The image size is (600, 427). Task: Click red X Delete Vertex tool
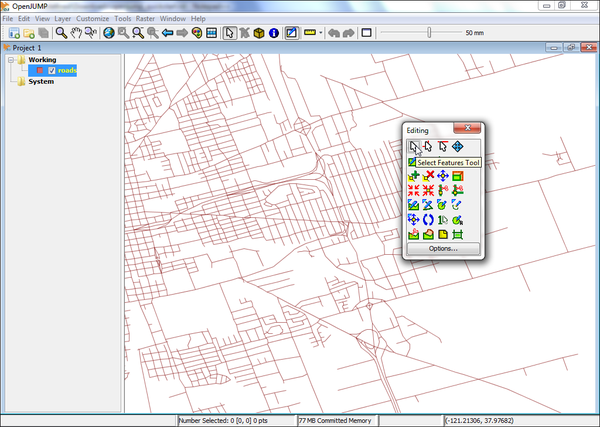pos(428,177)
